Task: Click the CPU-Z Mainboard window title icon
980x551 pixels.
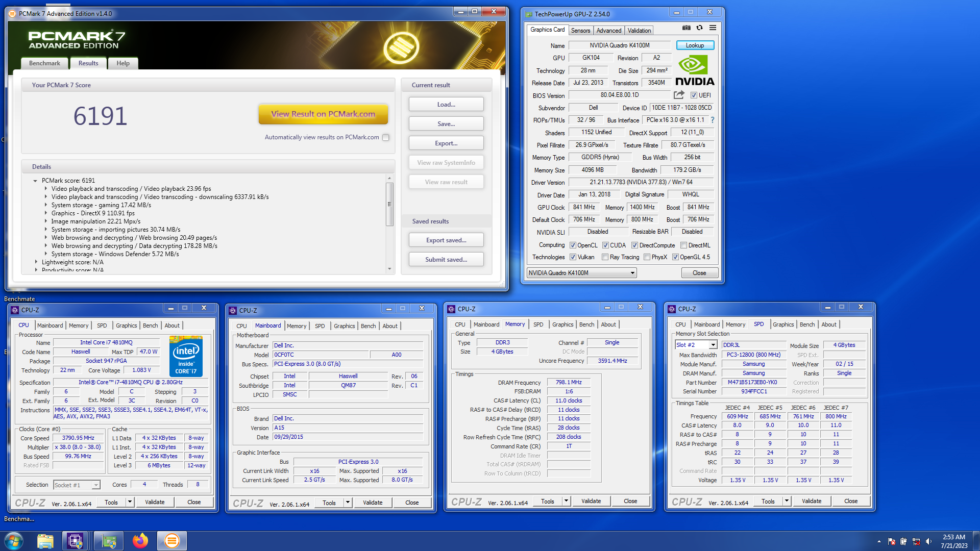Action: coord(233,311)
